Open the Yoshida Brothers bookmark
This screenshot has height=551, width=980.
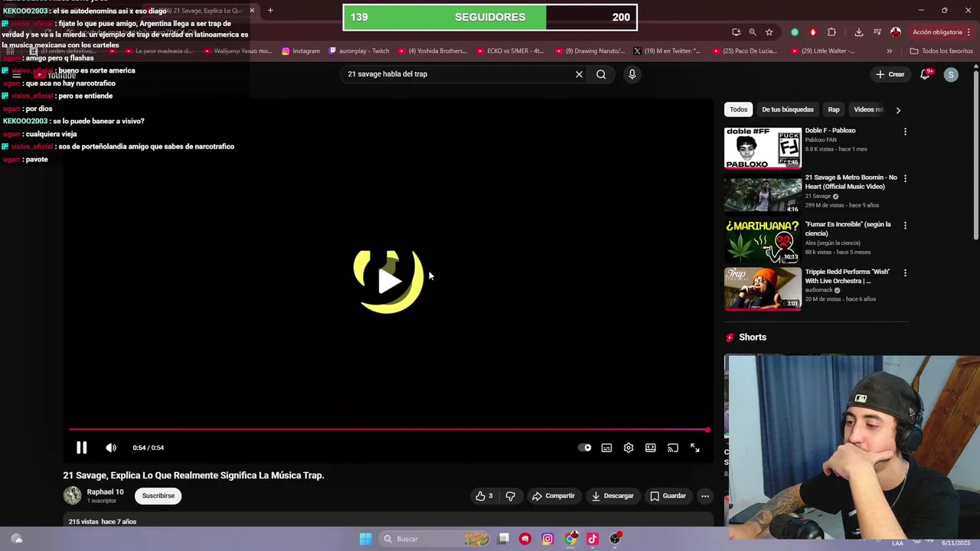coord(433,51)
